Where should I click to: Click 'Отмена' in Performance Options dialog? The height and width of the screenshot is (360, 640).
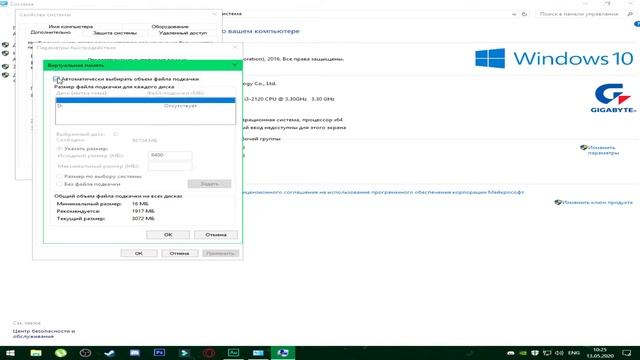(x=180, y=253)
